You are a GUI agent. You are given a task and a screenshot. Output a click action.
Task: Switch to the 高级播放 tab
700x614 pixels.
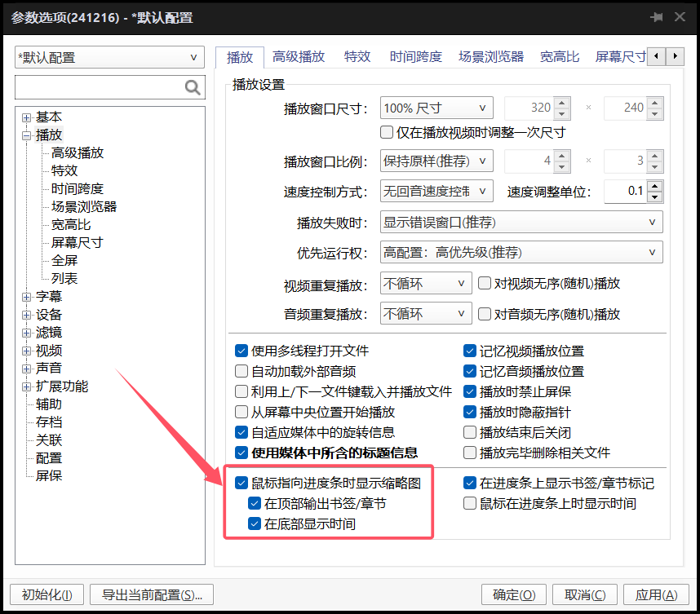pos(299,57)
